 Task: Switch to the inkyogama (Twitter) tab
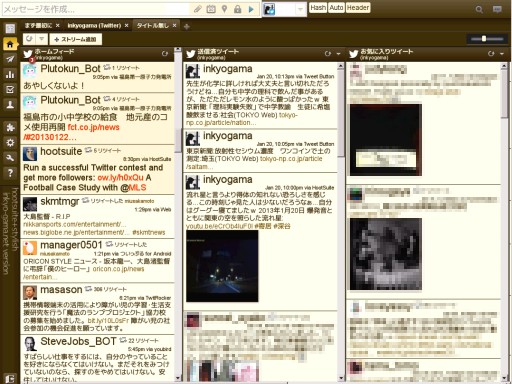94,26
